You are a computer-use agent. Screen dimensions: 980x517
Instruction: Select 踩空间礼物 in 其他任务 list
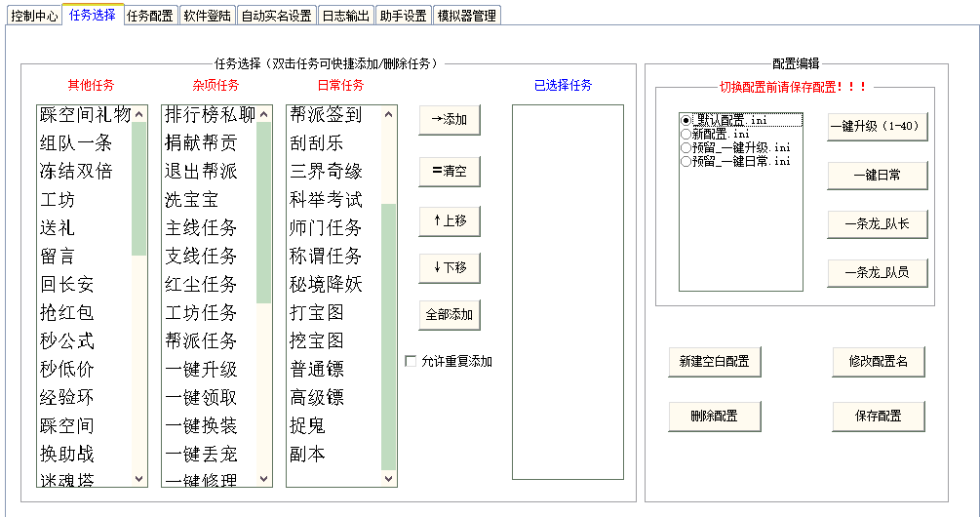click(85, 114)
